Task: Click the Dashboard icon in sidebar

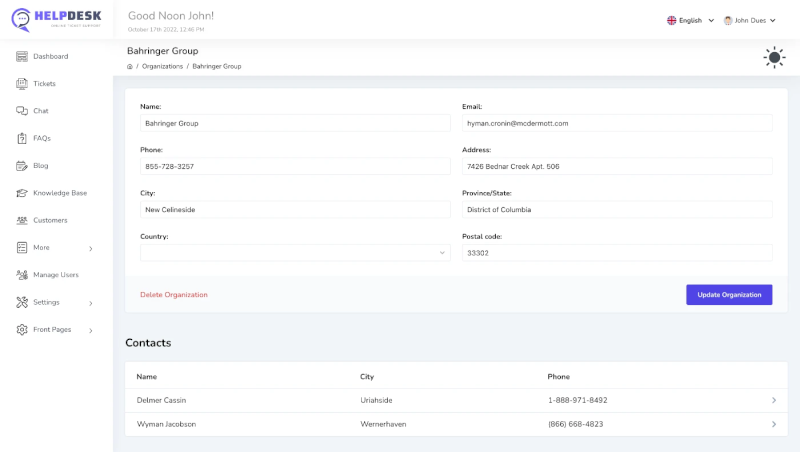Action: pos(22,56)
